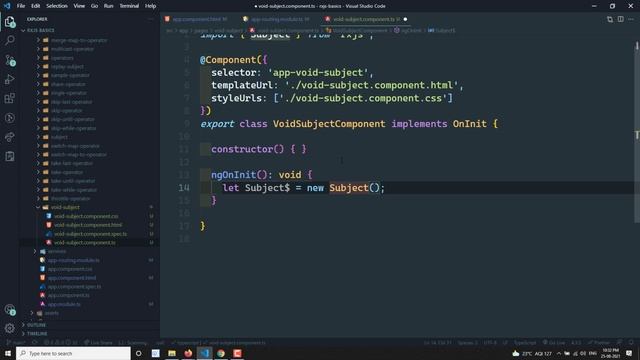Open Explorer panel's more actions ellipsis
This screenshot has height=360, width=640.
151,19
